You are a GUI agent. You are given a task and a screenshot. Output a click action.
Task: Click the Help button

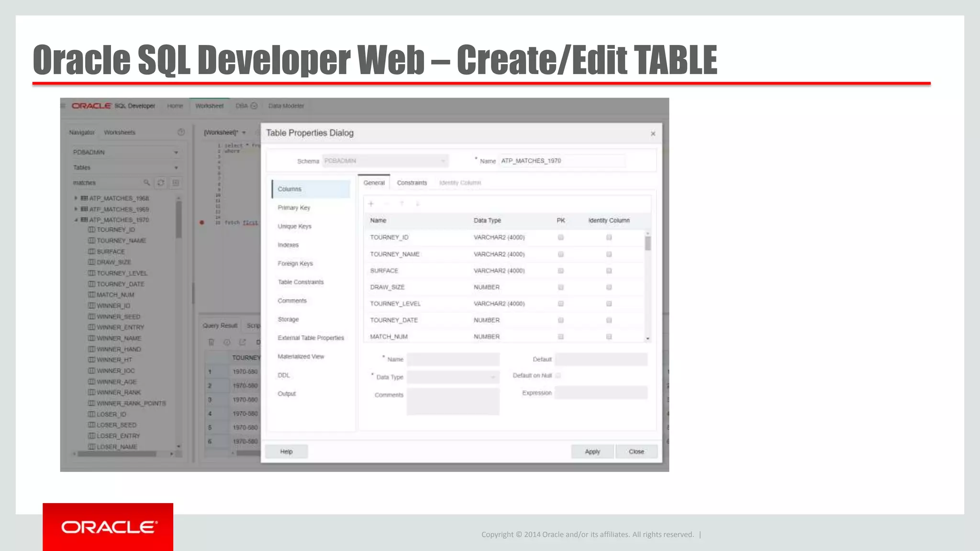tap(286, 452)
